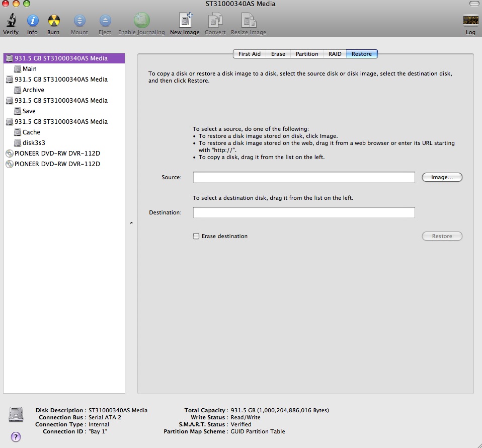Select the RAID tab
Viewport: 482px width, 448px height.
pos(335,54)
